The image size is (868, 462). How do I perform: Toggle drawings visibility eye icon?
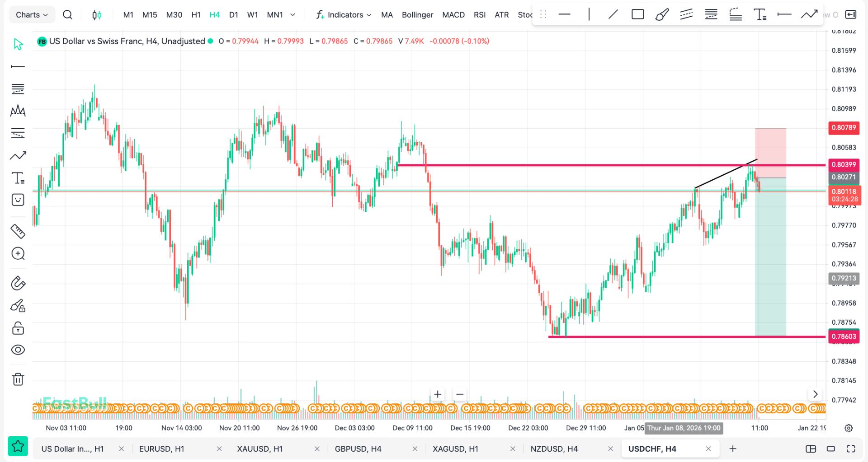pos(18,350)
